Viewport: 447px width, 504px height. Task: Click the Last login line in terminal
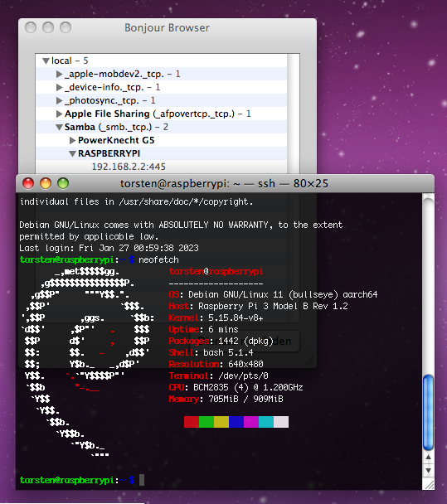[109, 248]
